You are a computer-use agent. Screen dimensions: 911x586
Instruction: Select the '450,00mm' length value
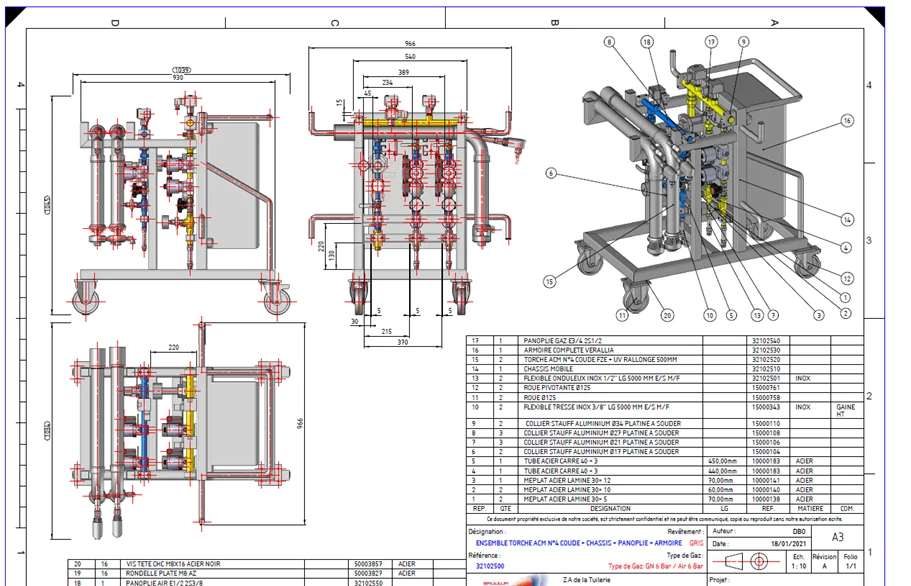(722, 461)
